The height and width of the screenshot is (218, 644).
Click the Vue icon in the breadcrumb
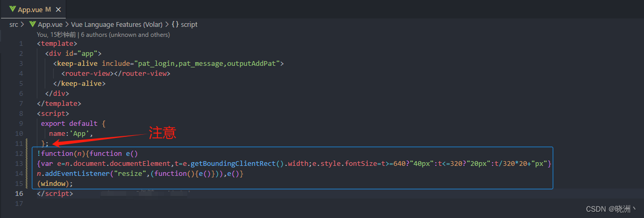tap(33, 24)
